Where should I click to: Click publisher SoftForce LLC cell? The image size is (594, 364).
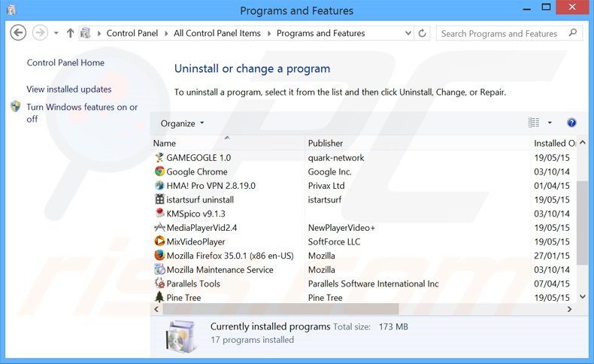coord(334,241)
